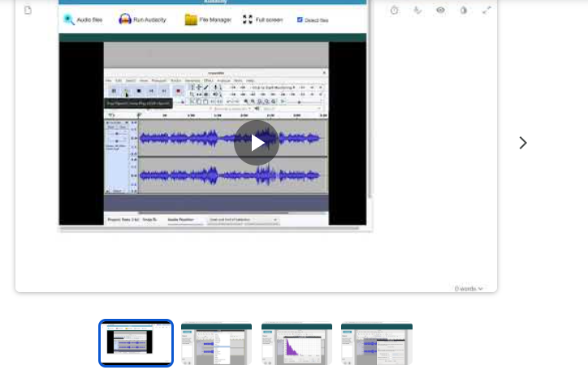This screenshot has width=588, height=387.
Task: Toggle the eye visibility icon
Action: click(x=441, y=10)
